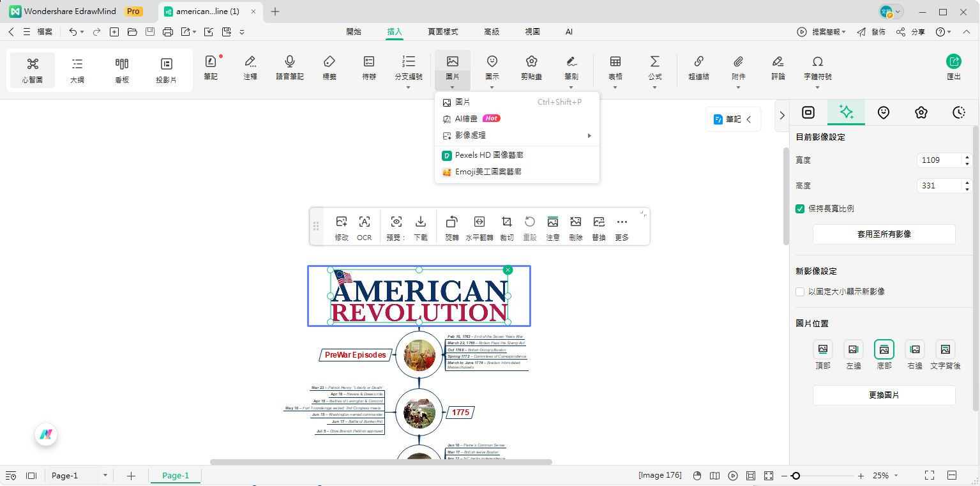Enable 以固定大小顯示新影像 checkbox
The image size is (980, 486).
coord(800,292)
